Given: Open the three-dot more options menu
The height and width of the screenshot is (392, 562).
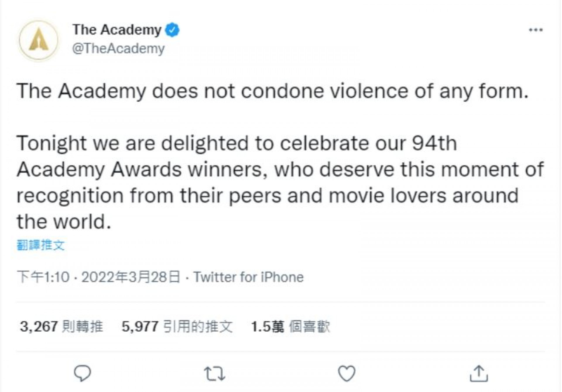Looking at the screenshot, I should click(x=536, y=30).
